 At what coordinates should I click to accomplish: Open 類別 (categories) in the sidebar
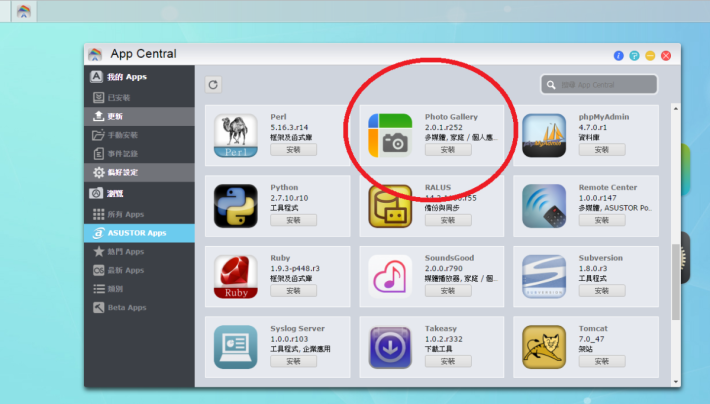click(139, 289)
